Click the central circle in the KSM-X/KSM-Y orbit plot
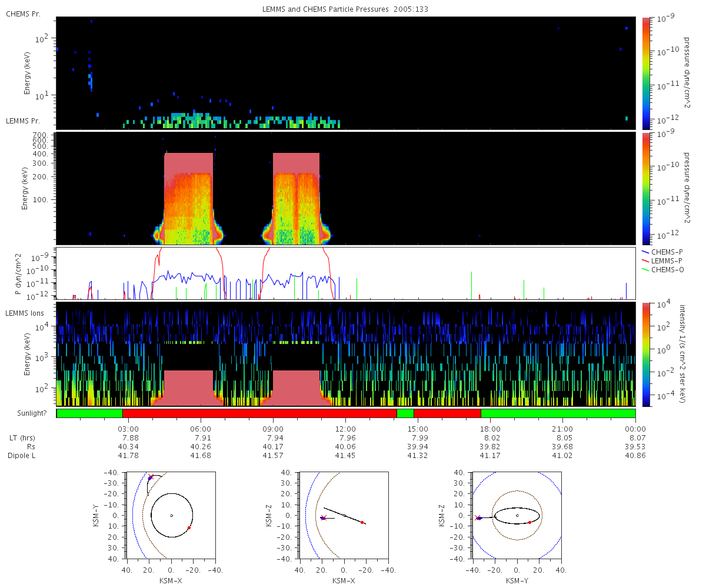 click(171, 516)
